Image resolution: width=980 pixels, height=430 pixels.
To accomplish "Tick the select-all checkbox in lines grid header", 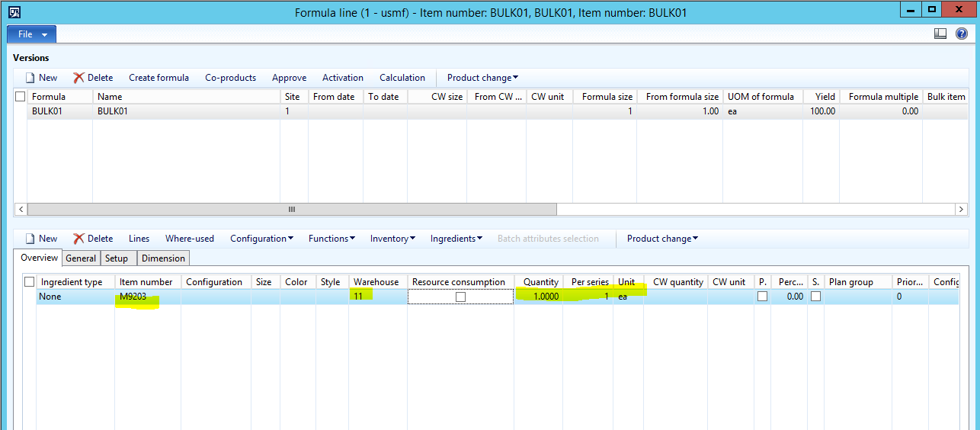I will 30,282.
